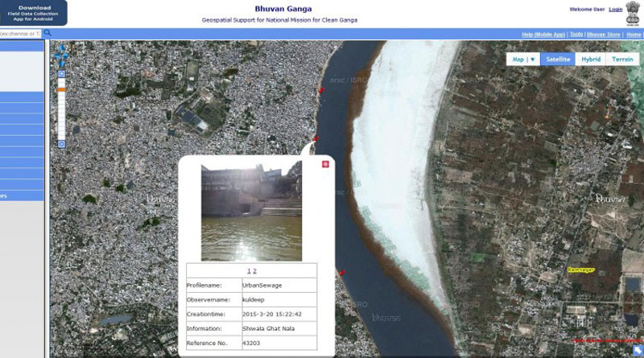Click the Login link
This screenshot has width=644, height=358.
[616, 10]
